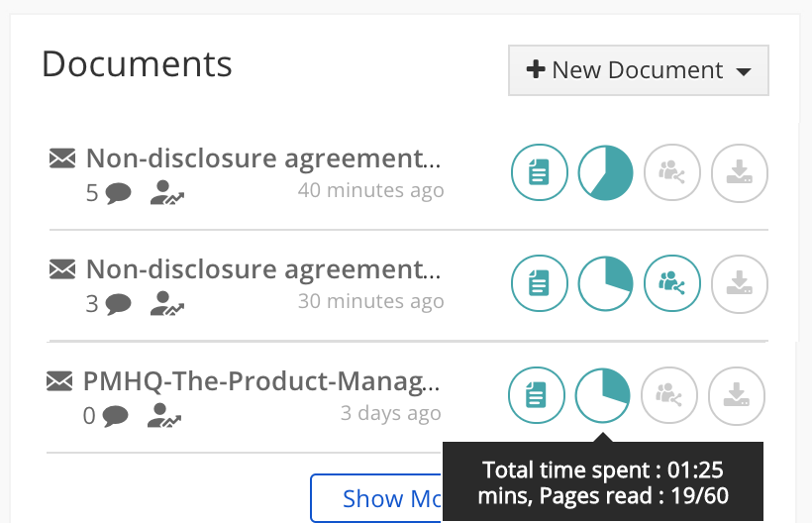Download the first Non-disclosure agreement
812x523 pixels.
[x=739, y=172]
